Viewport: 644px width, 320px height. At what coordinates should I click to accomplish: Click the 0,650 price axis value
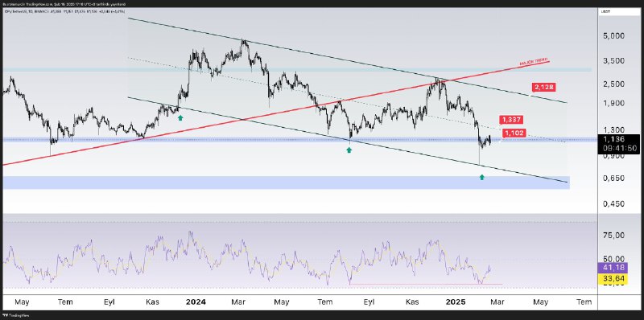coord(613,178)
